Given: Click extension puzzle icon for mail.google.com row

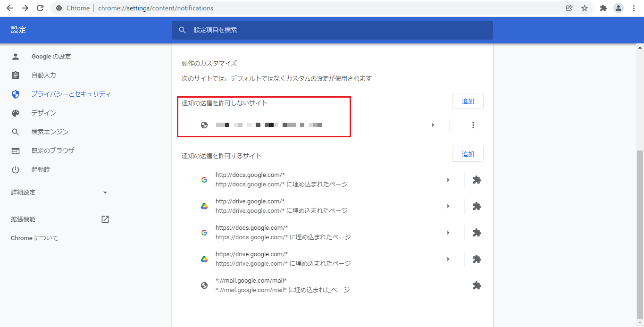Looking at the screenshot, I should coord(477,285).
